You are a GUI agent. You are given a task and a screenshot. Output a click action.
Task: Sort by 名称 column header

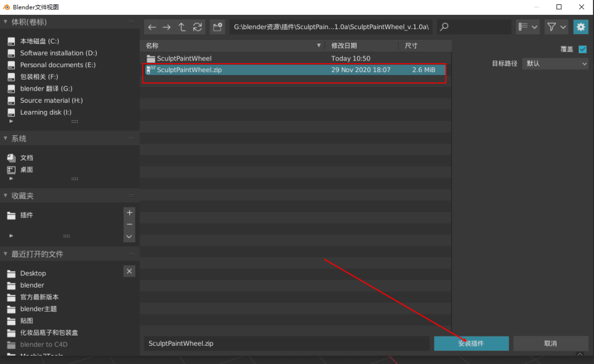(x=233, y=46)
